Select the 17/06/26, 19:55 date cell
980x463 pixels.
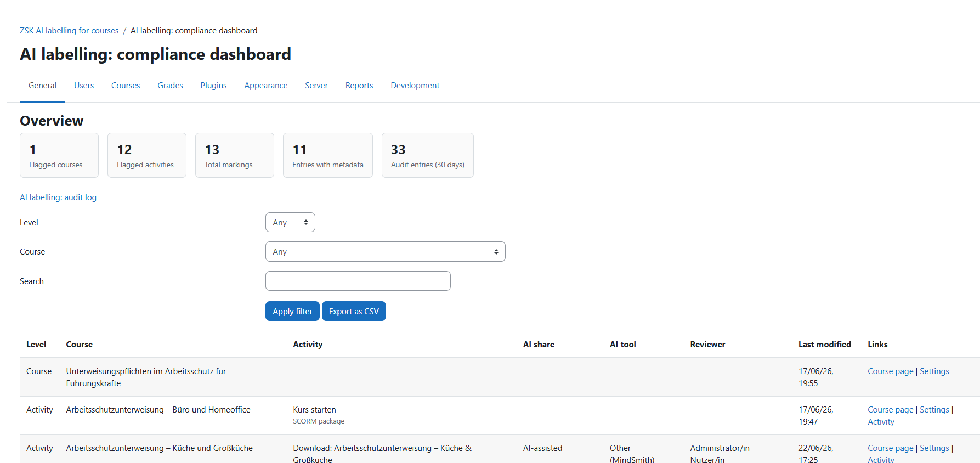[x=816, y=377]
